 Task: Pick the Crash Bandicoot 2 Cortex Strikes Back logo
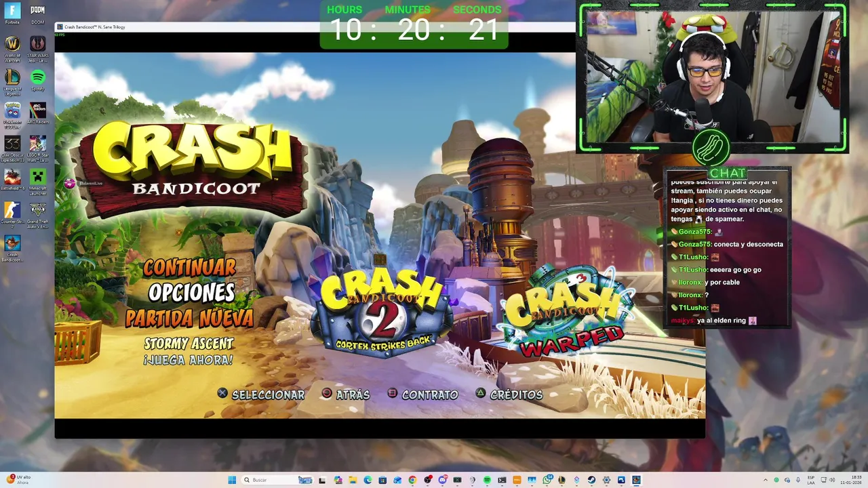click(x=381, y=307)
